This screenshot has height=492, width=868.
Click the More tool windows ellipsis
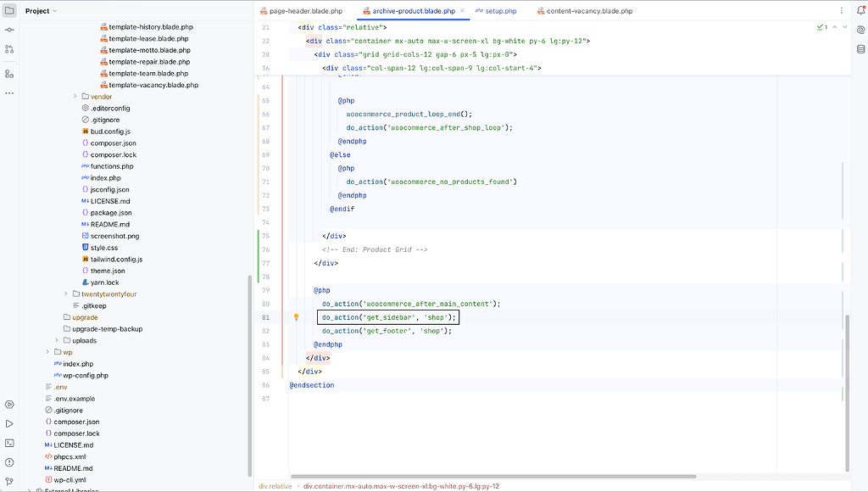point(9,93)
